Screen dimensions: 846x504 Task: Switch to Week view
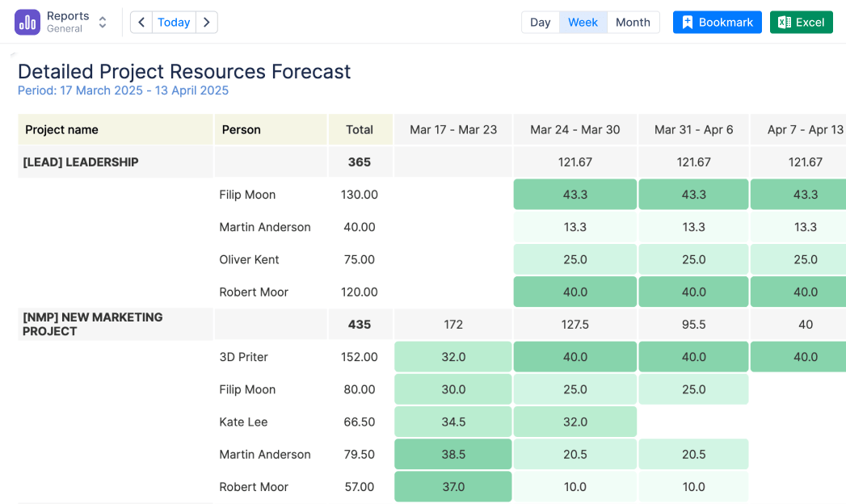point(583,22)
